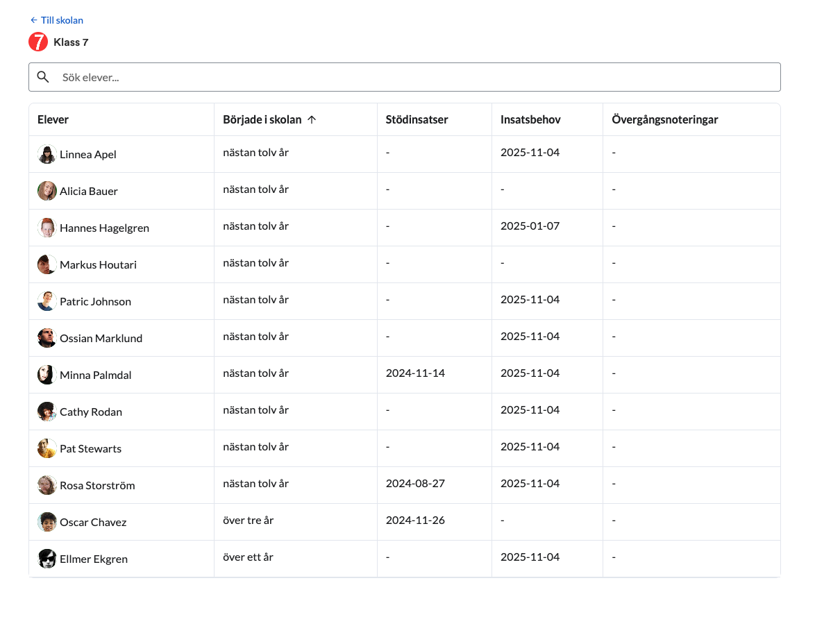Click Hannes Hagelgren's profile picture
This screenshot has width=840, height=626.
click(47, 228)
